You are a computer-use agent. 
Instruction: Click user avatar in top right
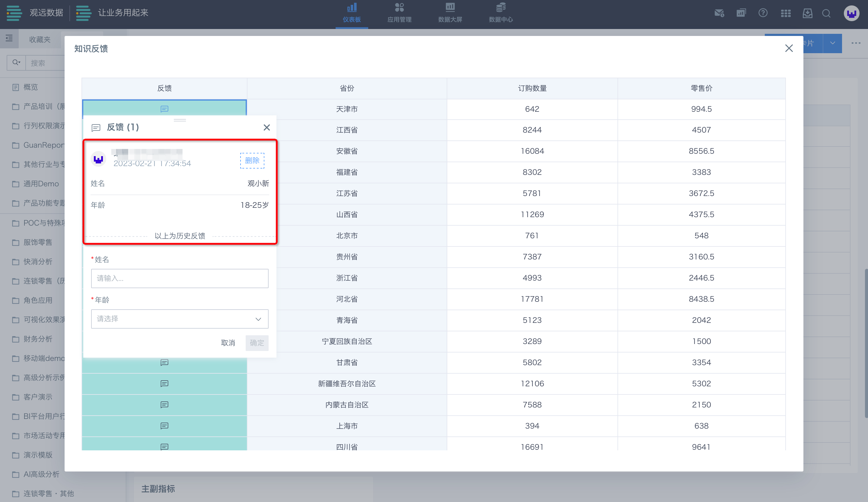coord(851,14)
